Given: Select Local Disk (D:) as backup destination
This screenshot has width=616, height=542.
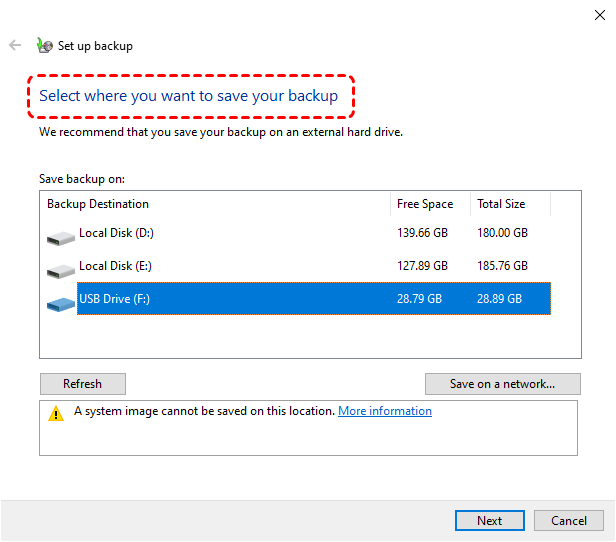Looking at the screenshot, I should tap(116, 234).
